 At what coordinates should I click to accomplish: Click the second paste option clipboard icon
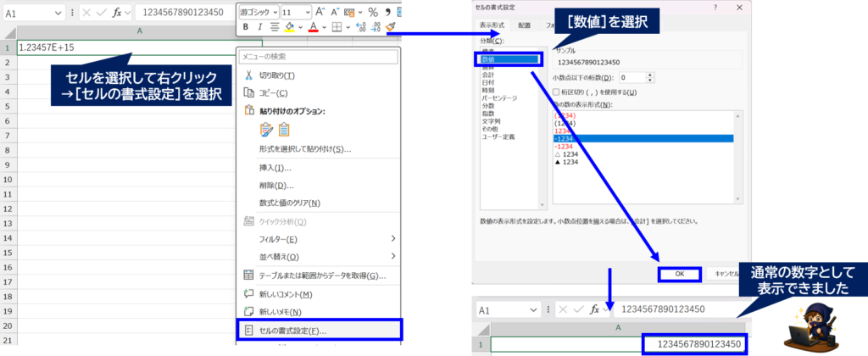(283, 130)
